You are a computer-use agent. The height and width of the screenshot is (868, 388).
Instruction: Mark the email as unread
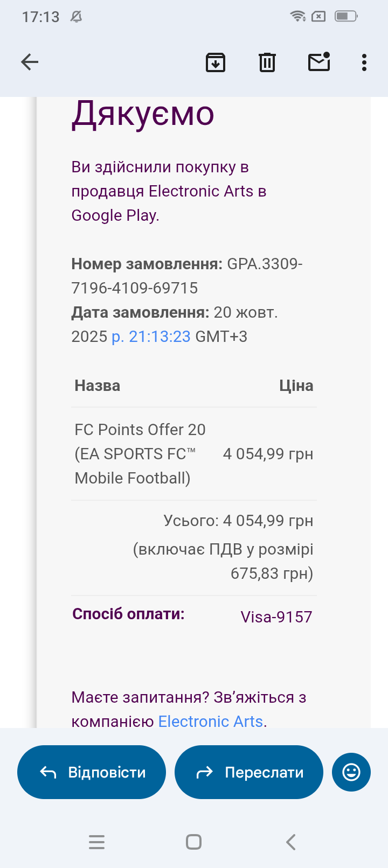tap(319, 62)
